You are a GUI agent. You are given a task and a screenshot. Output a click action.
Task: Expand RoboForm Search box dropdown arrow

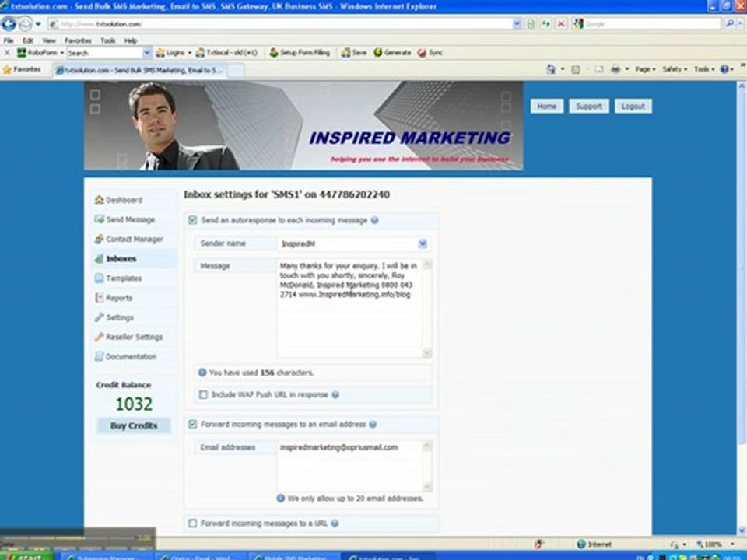click(x=147, y=53)
